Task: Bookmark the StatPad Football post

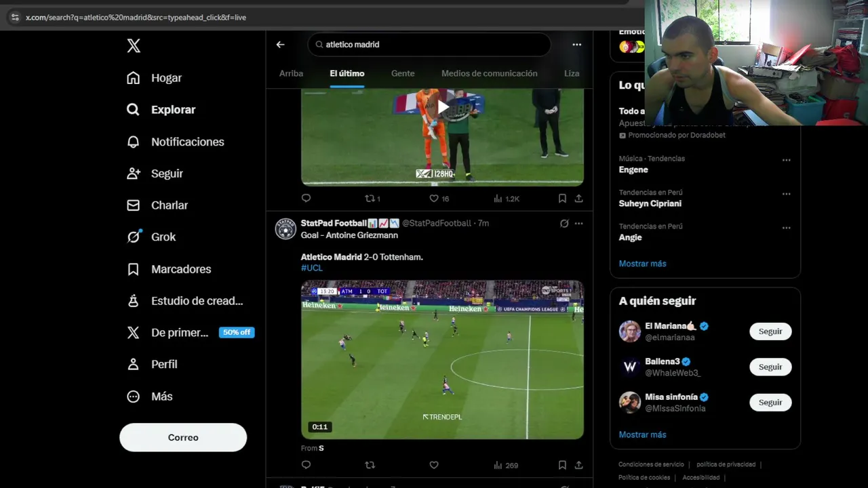Action: pos(562,465)
